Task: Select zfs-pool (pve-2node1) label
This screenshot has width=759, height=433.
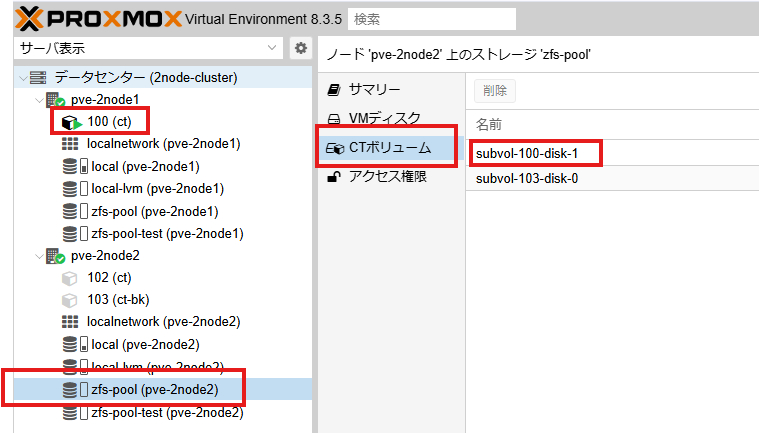Action: tap(154, 211)
